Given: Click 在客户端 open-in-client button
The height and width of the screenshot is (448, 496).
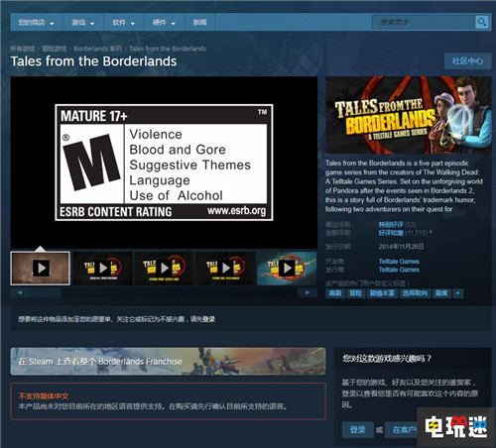Looking at the screenshot, I should coord(402,429).
